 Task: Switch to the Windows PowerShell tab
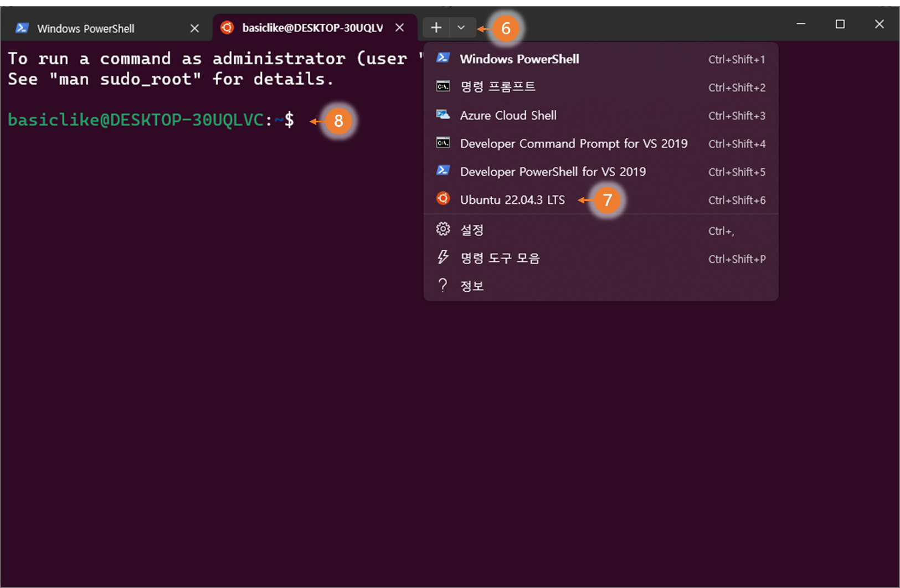[106, 28]
